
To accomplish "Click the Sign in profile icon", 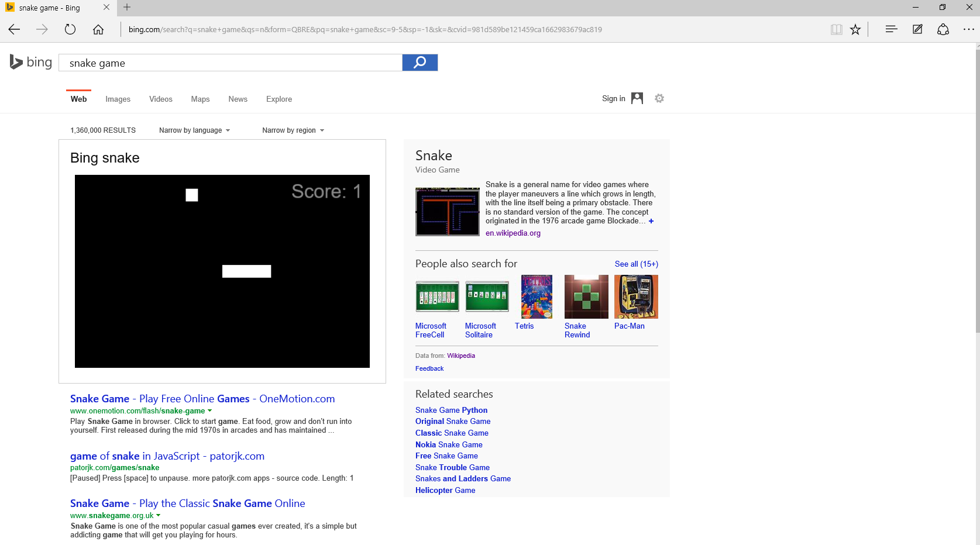I will click(x=637, y=98).
